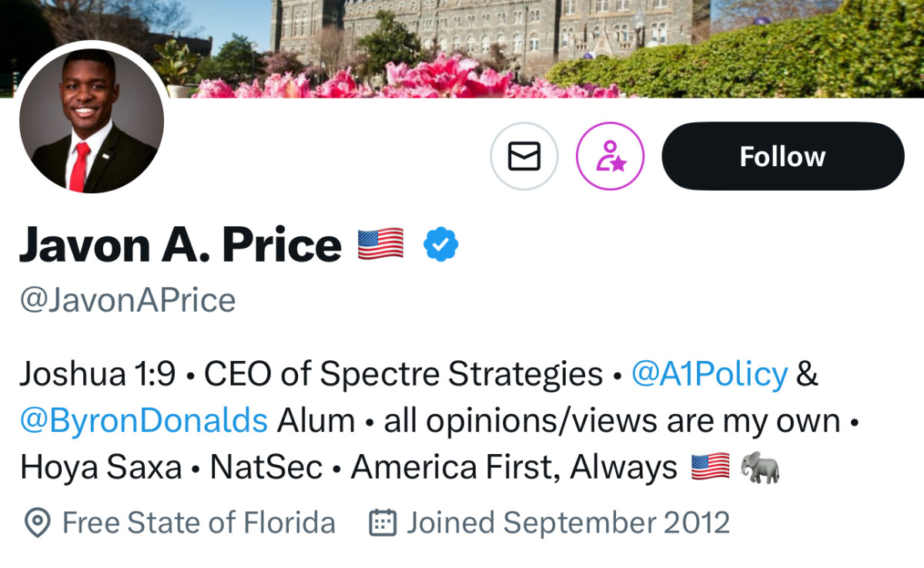
Task: Click the location pin icon
Action: (36, 523)
